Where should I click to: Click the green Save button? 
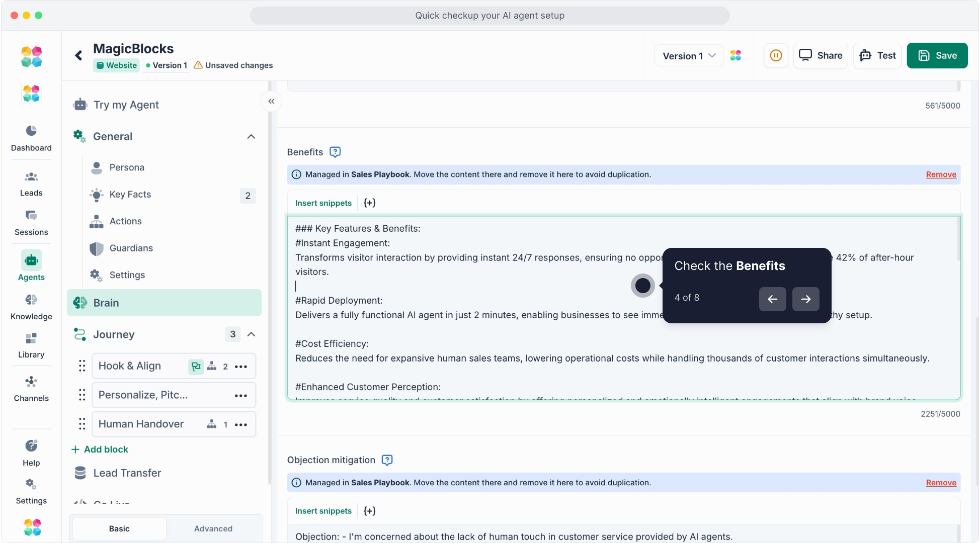(x=937, y=55)
